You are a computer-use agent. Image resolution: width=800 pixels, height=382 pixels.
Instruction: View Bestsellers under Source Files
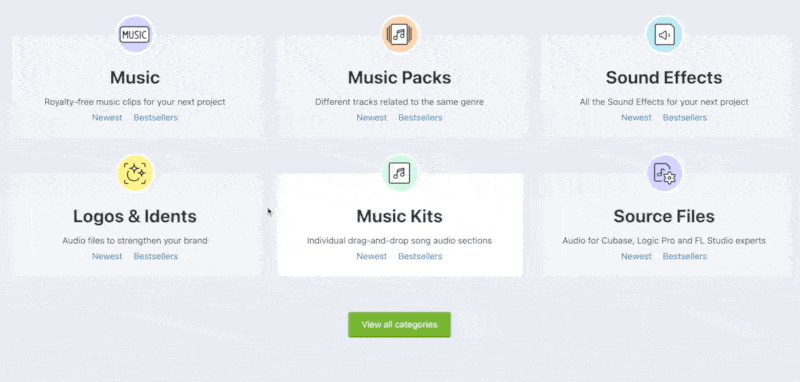click(685, 257)
